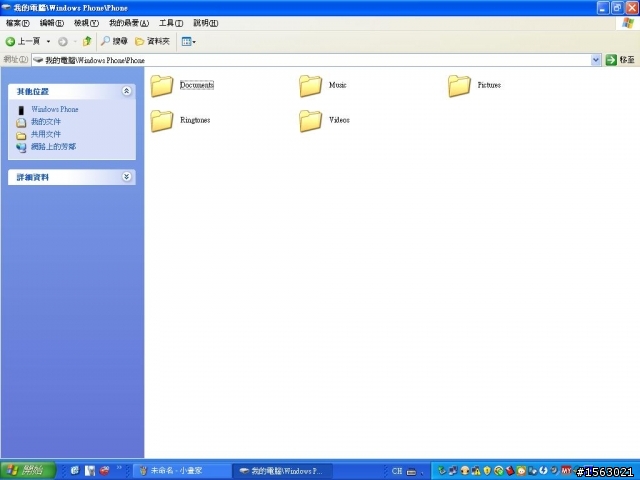This screenshot has height=480, width=640.
Task: Open the 編輯 (Edit) menu
Action: [x=52, y=23]
